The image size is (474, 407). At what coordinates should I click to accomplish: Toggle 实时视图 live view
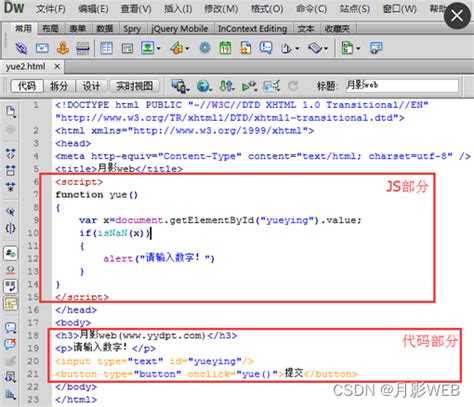[x=134, y=86]
